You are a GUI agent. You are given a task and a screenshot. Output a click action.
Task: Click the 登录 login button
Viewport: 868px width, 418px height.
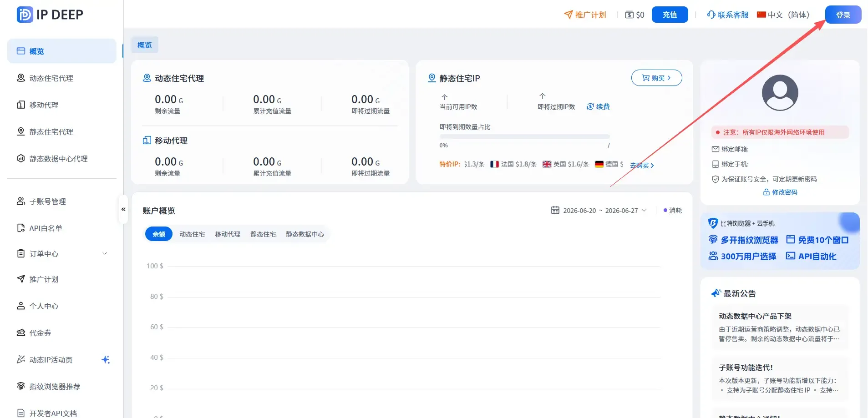click(843, 15)
